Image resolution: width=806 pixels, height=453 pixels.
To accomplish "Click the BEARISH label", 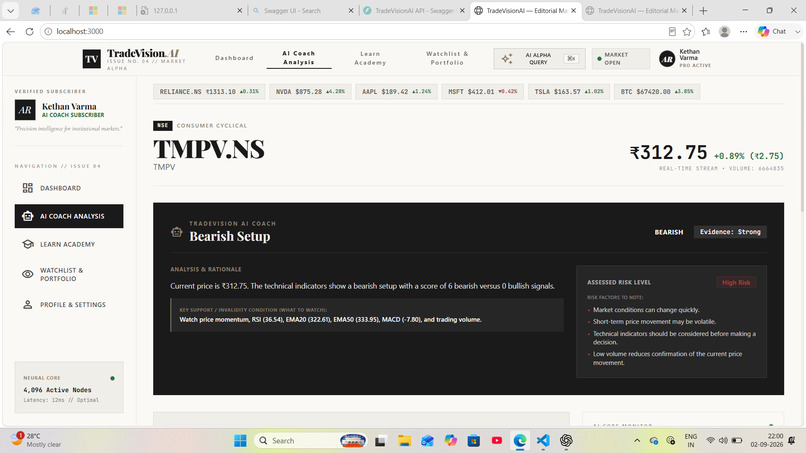I will (x=669, y=232).
